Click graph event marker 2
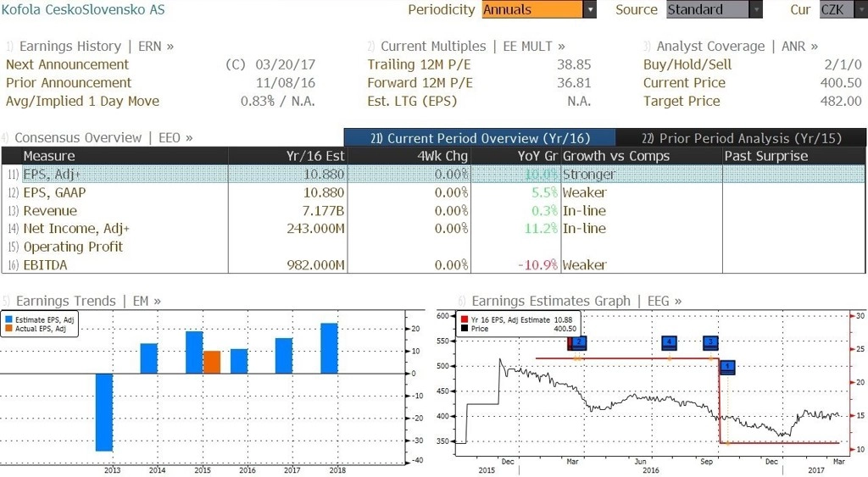 pos(578,342)
